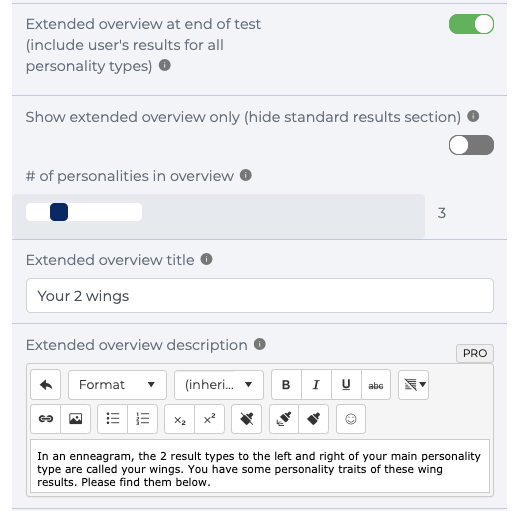Screen dimensions: 517x511
Task: Create a numbered list in editor
Action: [x=142, y=419]
